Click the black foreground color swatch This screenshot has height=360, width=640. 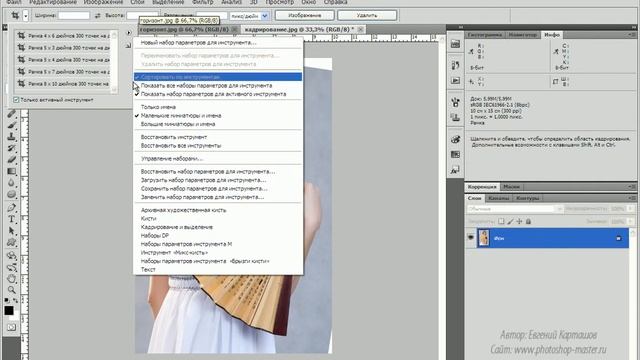click(9, 311)
